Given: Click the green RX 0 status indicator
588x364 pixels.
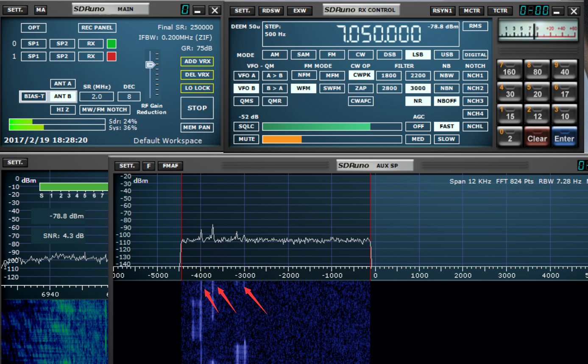Looking at the screenshot, I should click(111, 44).
